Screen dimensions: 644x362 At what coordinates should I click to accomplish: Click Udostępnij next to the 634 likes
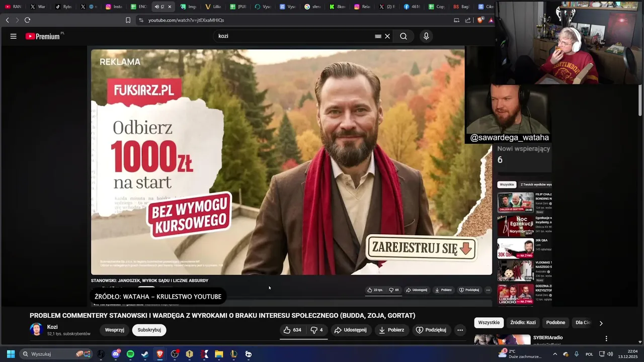pyautogui.click(x=351, y=330)
